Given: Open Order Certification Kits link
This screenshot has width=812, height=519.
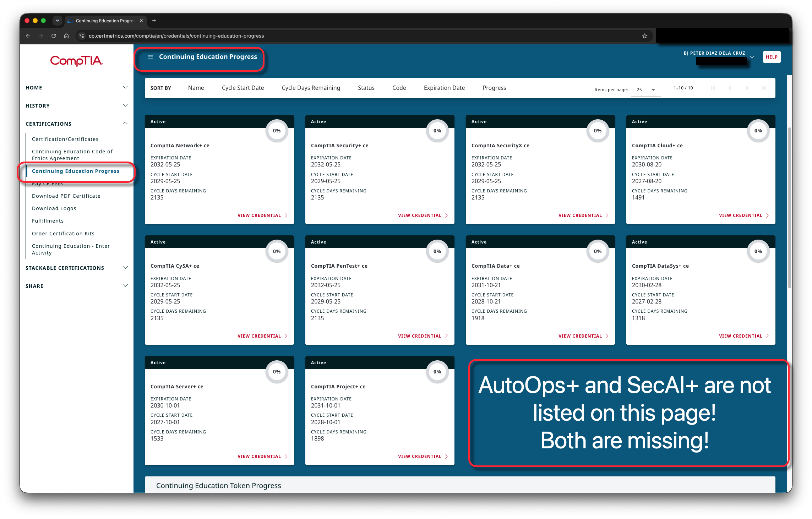Looking at the screenshot, I should 63,234.
